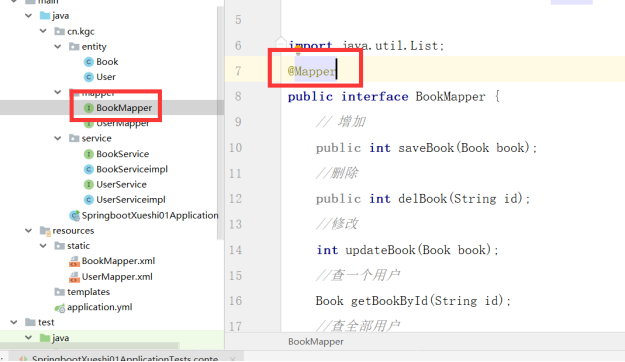Viewport: 625px width, 362px height.
Task: Place cursor on saveBook method line
Action: point(426,148)
